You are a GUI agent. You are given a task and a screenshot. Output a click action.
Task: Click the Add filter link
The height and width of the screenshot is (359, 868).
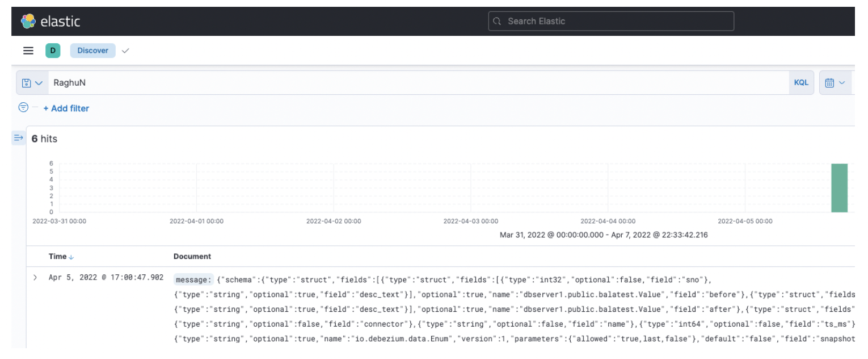[x=66, y=108]
